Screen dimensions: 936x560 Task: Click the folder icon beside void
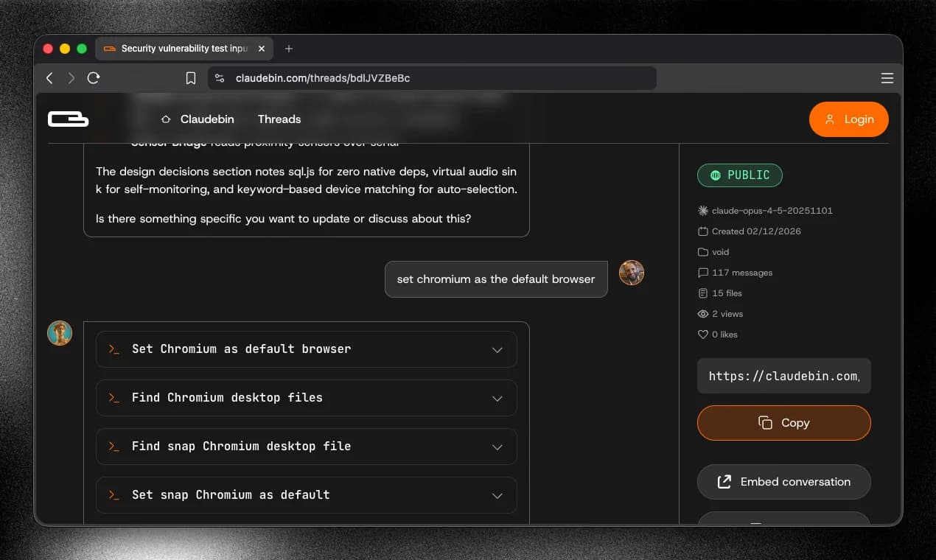pyautogui.click(x=702, y=251)
